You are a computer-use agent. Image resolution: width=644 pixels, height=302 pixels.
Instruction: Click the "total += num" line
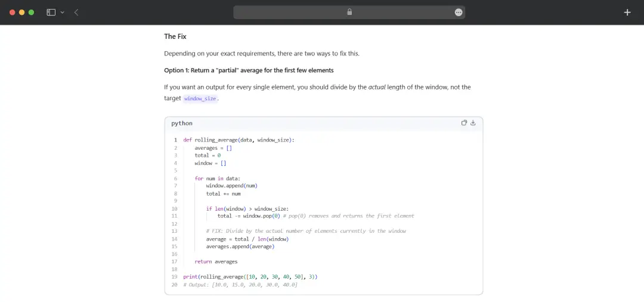[224, 193]
